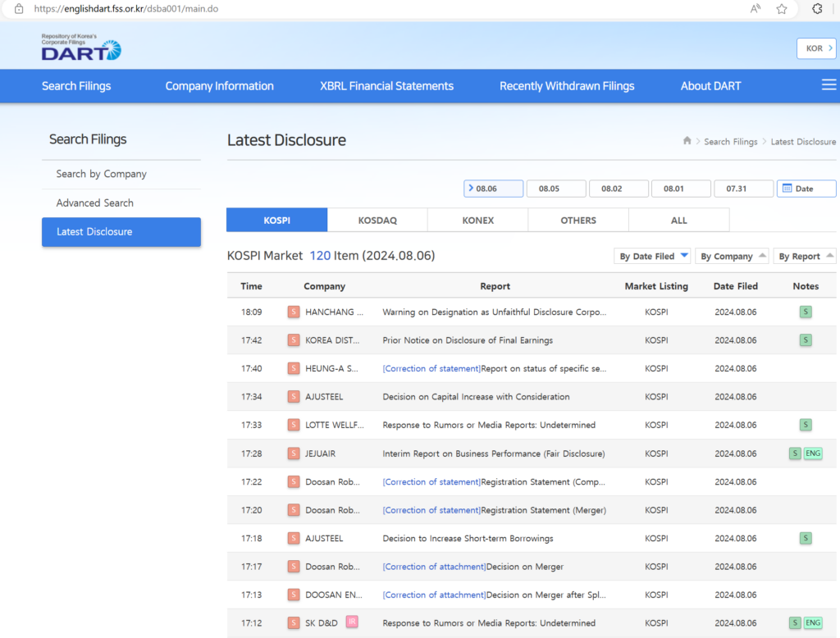This screenshot has height=638, width=840.
Task: Sort the list By Date Filed
Action: 652,256
